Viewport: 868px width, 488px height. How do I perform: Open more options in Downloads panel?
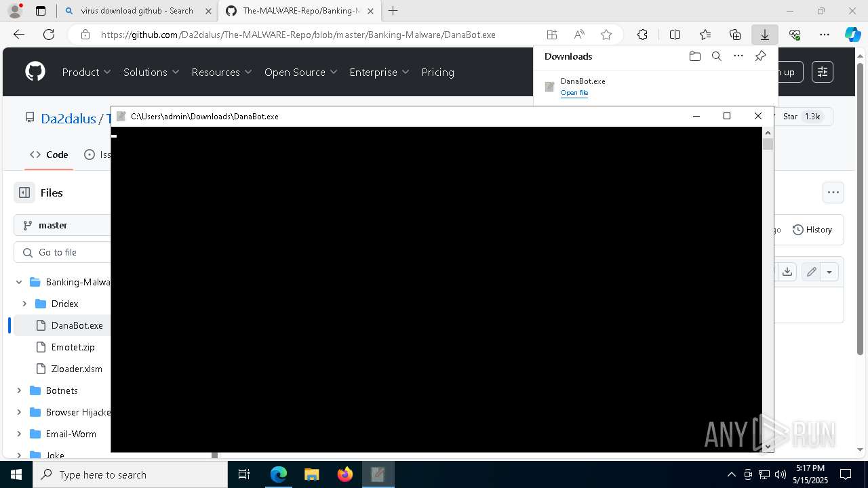tap(738, 56)
